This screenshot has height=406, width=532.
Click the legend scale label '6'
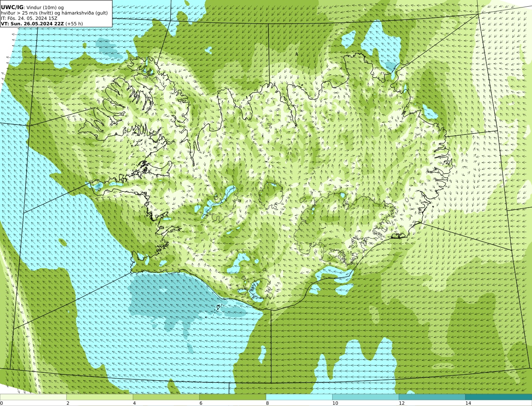(201, 403)
